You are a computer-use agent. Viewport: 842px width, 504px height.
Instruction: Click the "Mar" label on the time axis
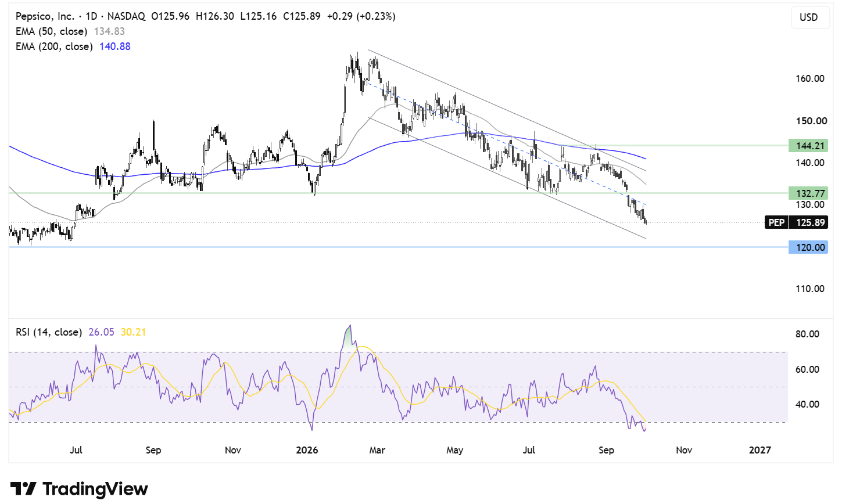pyautogui.click(x=377, y=450)
